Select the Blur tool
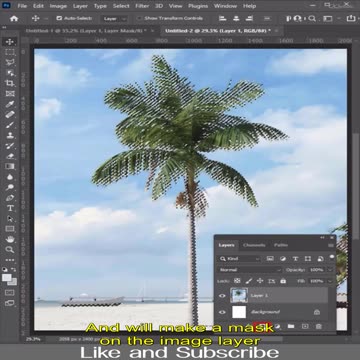The height and width of the screenshot is (360, 360). tap(10, 177)
